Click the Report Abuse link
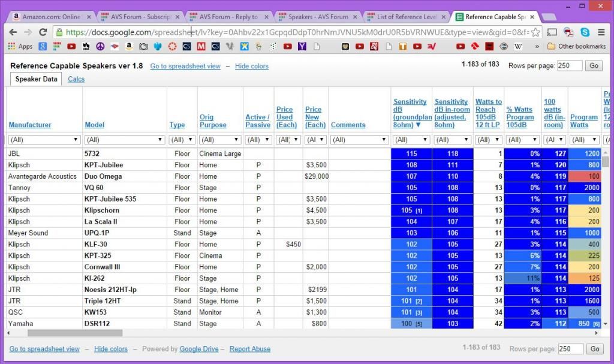 tap(250, 349)
